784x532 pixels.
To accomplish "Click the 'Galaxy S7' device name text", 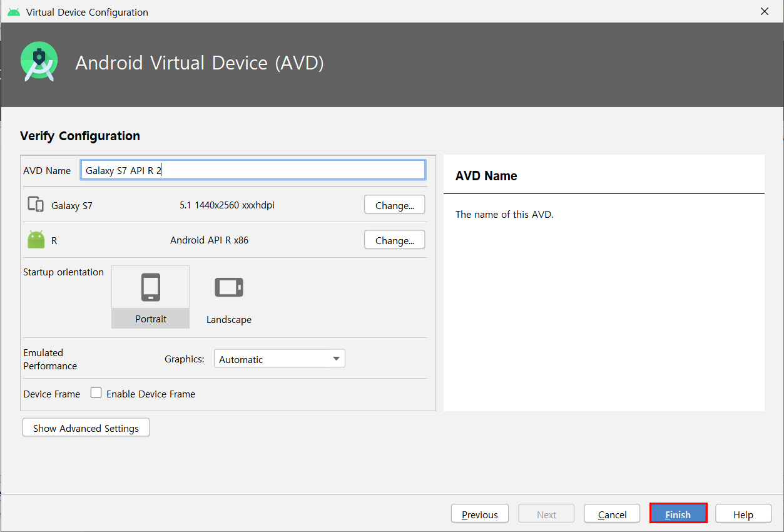I will coord(72,205).
